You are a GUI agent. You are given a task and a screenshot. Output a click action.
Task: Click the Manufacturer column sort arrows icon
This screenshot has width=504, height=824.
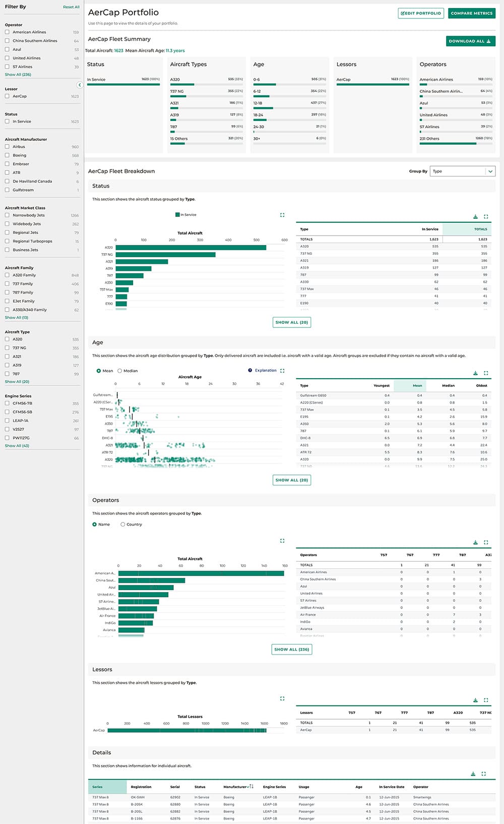251,786
